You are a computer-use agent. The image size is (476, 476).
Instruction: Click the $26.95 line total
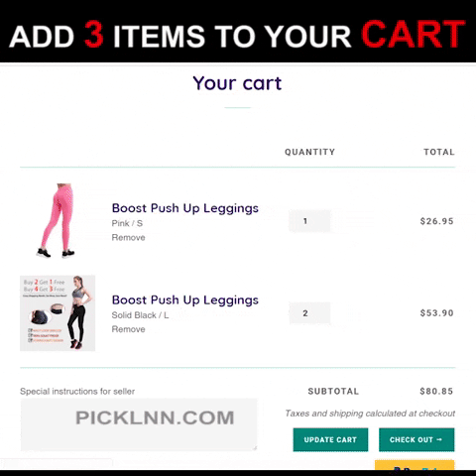coord(436,221)
